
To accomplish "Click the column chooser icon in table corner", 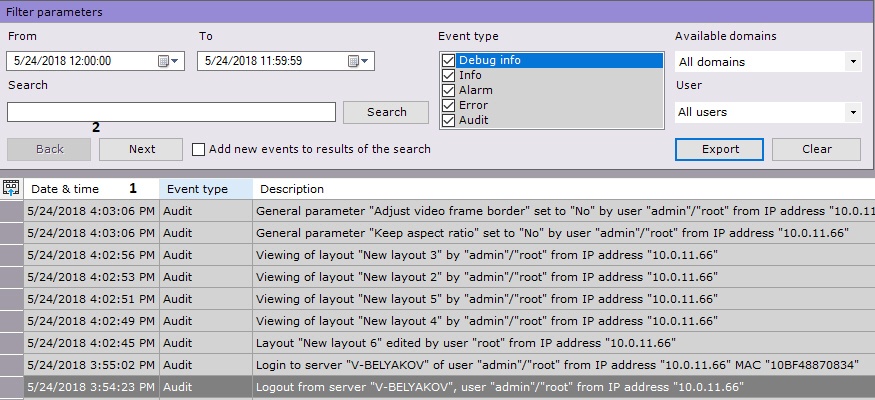I will [x=12, y=188].
